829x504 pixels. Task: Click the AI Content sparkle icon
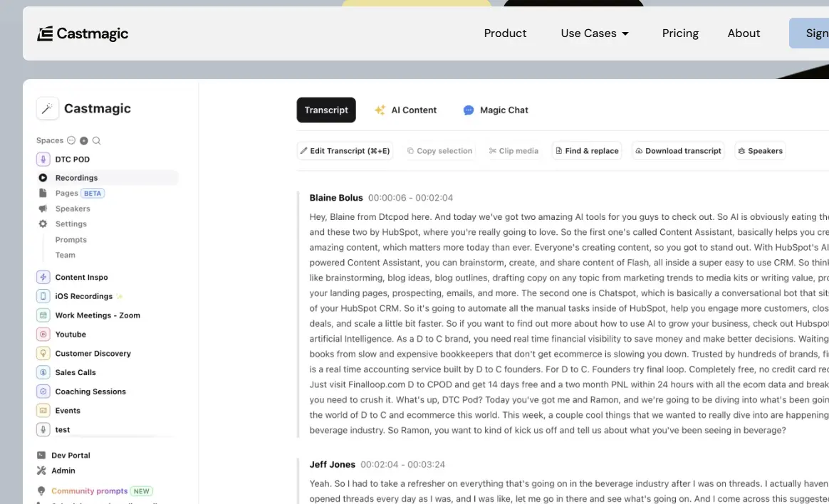tap(380, 110)
